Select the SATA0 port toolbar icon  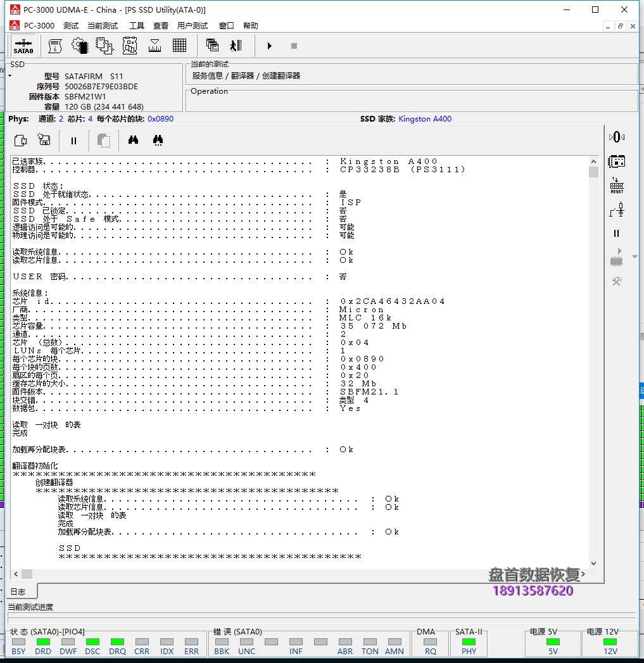point(23,46)
